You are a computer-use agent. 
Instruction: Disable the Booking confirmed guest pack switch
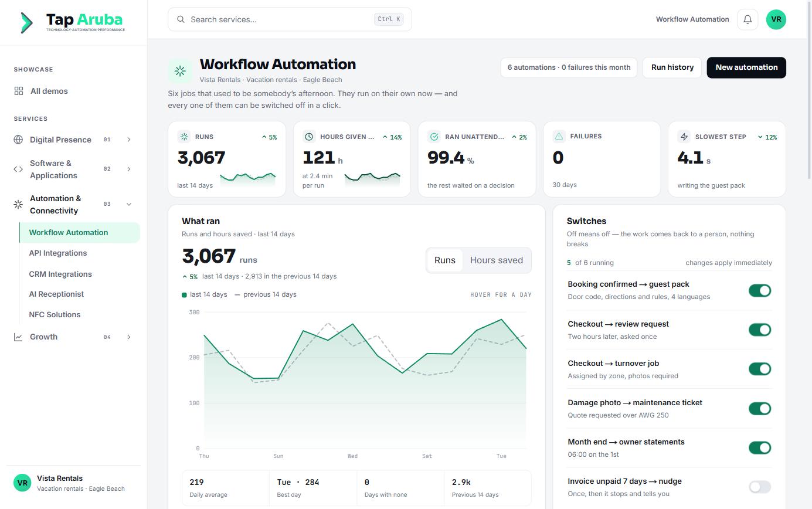click(760, 290)
